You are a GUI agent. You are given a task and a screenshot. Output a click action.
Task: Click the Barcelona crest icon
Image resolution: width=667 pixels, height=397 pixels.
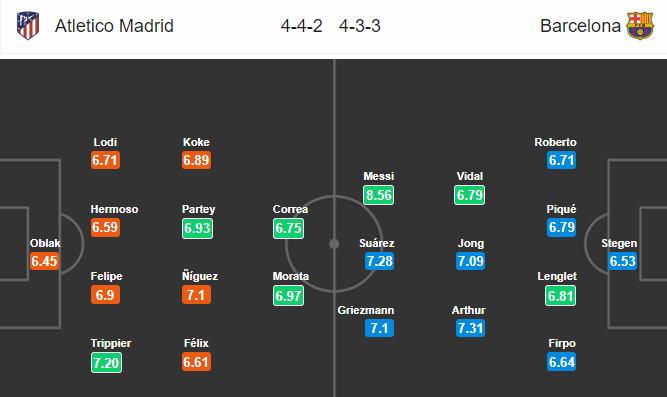640,26
